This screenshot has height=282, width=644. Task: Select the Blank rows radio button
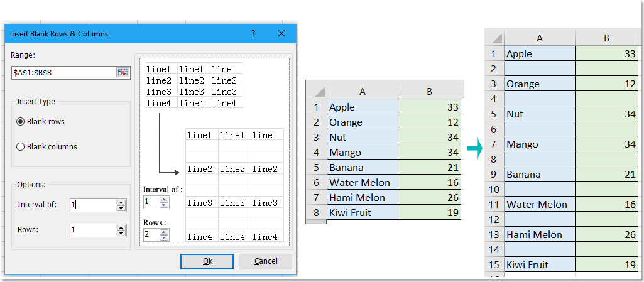21,122
